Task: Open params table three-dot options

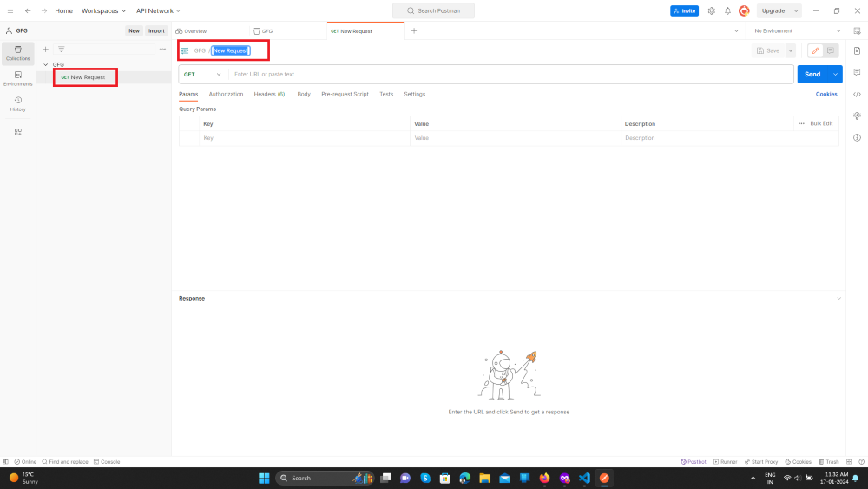Action: click(801, 123)
